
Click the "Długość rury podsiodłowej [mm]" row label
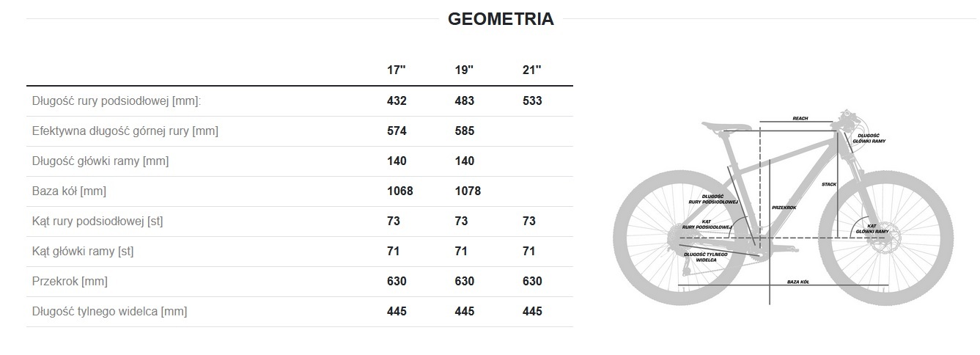point(117,101)
